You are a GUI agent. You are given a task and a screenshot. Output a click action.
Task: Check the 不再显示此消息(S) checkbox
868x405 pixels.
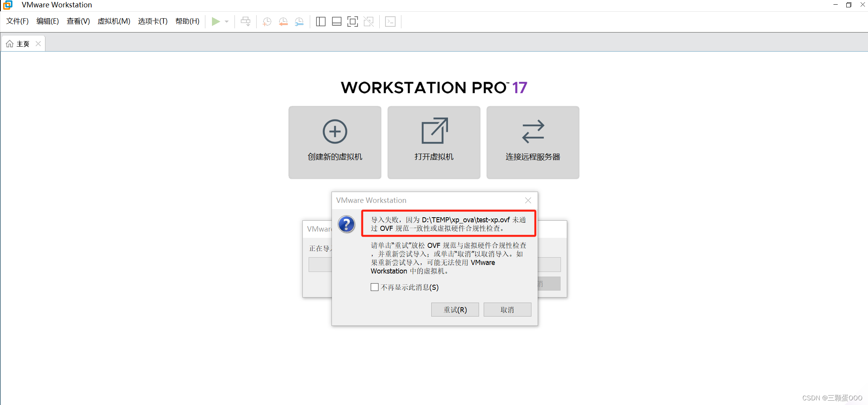[375, 287]
